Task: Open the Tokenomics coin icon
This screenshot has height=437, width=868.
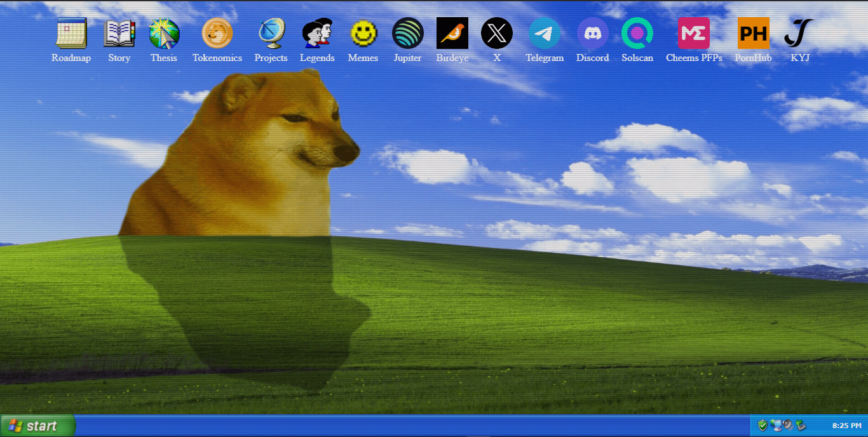Action: 217,34
